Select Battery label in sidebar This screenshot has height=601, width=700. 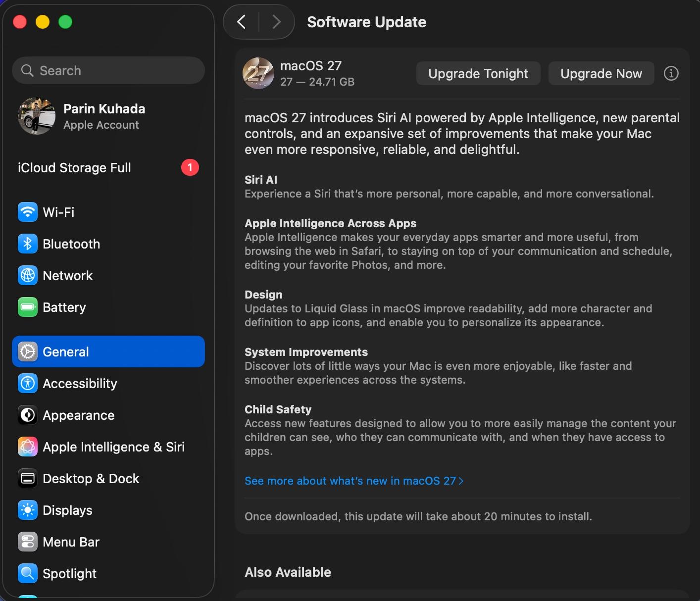pyautogui.click(x=64, y=307)
